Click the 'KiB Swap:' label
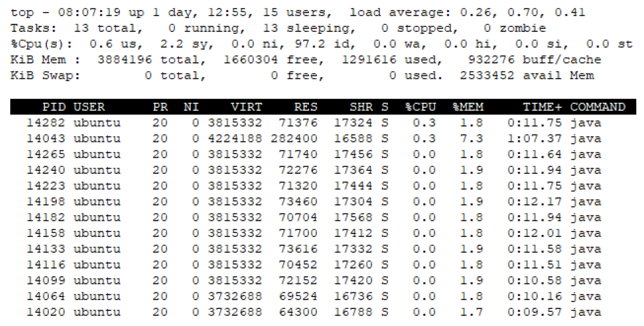Viewport: 644px width, 326px height. pos(45,75)
